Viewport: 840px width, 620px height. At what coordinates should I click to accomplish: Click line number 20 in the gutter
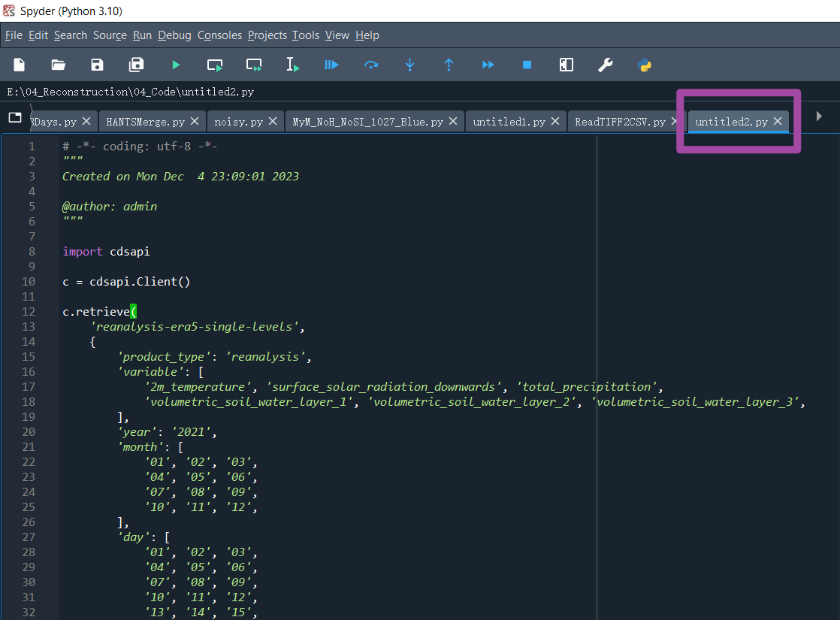pos(29,432)
